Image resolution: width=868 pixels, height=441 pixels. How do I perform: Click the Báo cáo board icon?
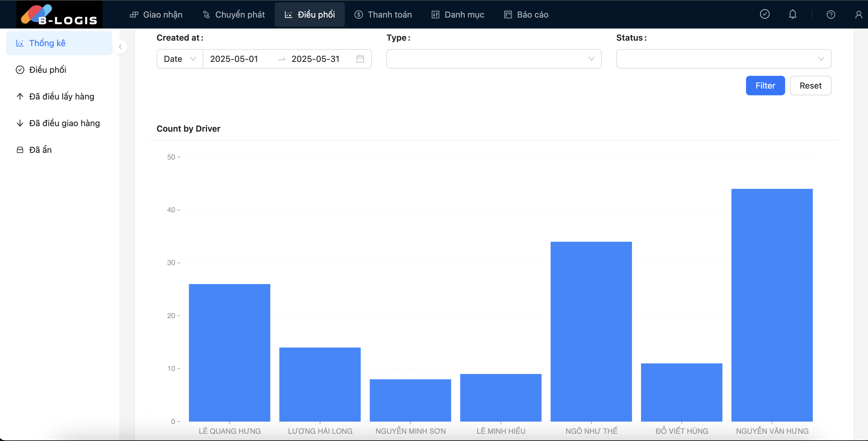click(507, 15)
